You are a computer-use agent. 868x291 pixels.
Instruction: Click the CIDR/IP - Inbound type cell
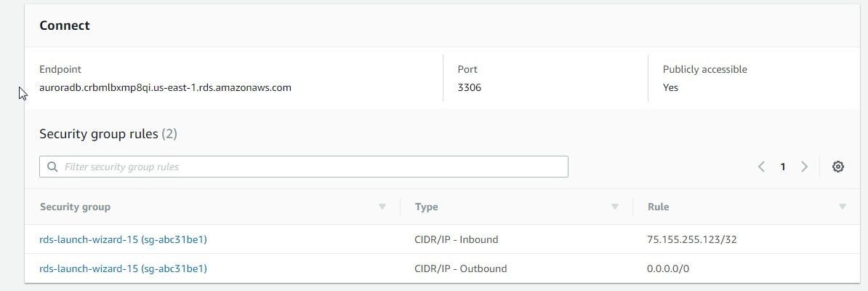tap(456, 239)
